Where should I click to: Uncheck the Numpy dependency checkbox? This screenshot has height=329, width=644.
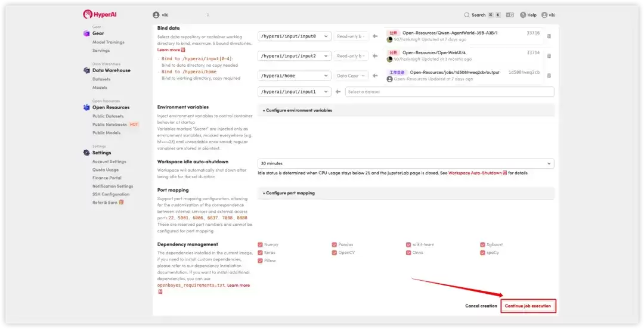coord(260,244)
